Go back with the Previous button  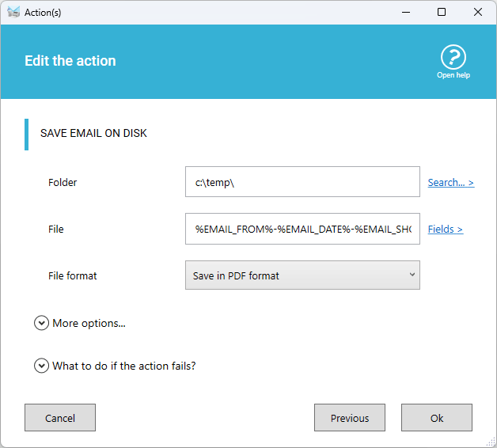349,418
